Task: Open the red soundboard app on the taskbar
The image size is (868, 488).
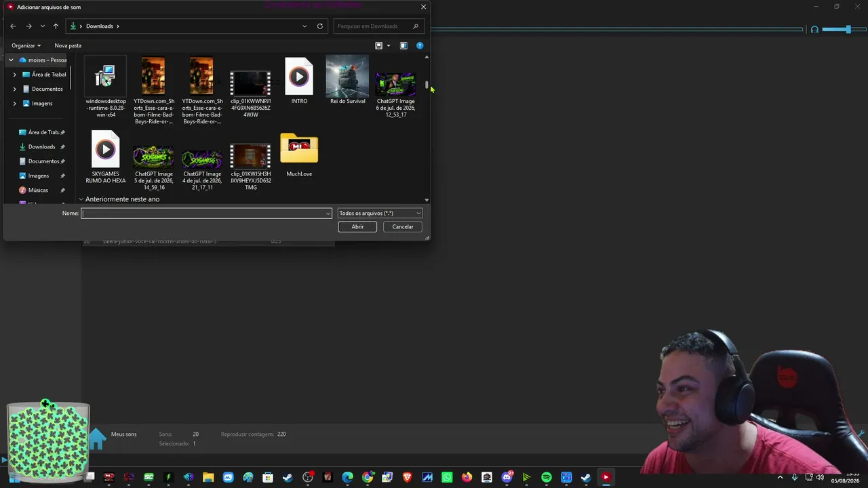Action: coord(606,477)
